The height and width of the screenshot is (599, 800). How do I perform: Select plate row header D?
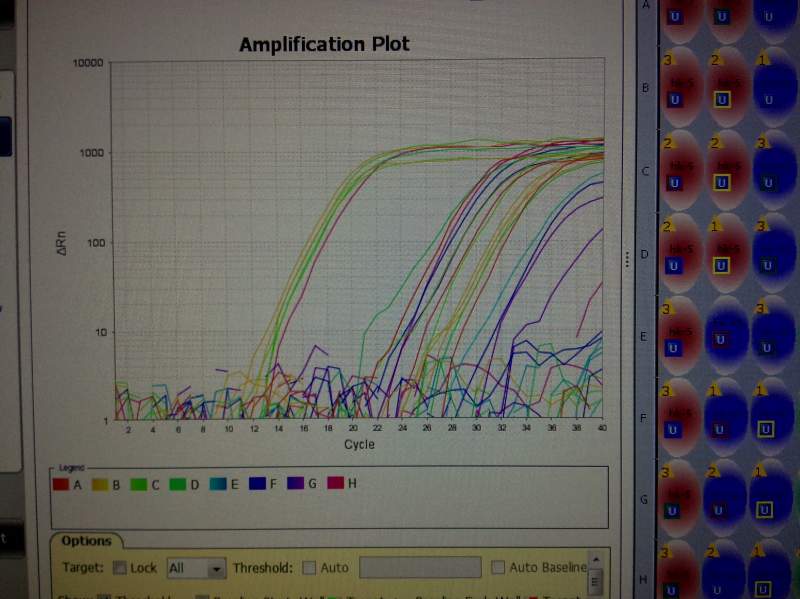[644, 254]
